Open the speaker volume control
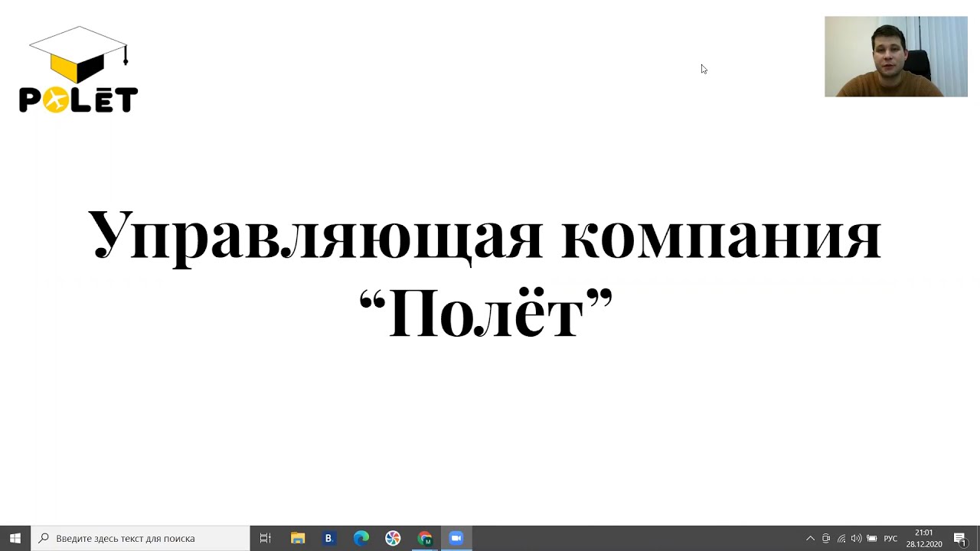Screen dimensions: 980x551 (856, 538)
